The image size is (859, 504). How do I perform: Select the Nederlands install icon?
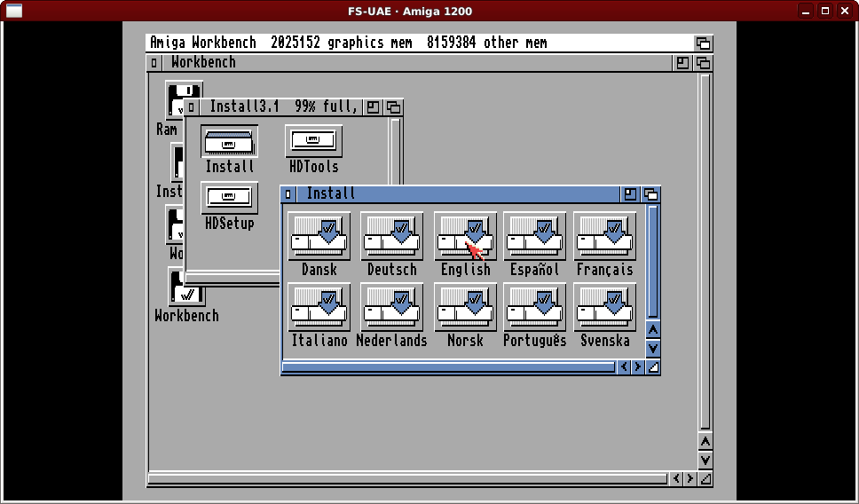(x=391, y=307)
